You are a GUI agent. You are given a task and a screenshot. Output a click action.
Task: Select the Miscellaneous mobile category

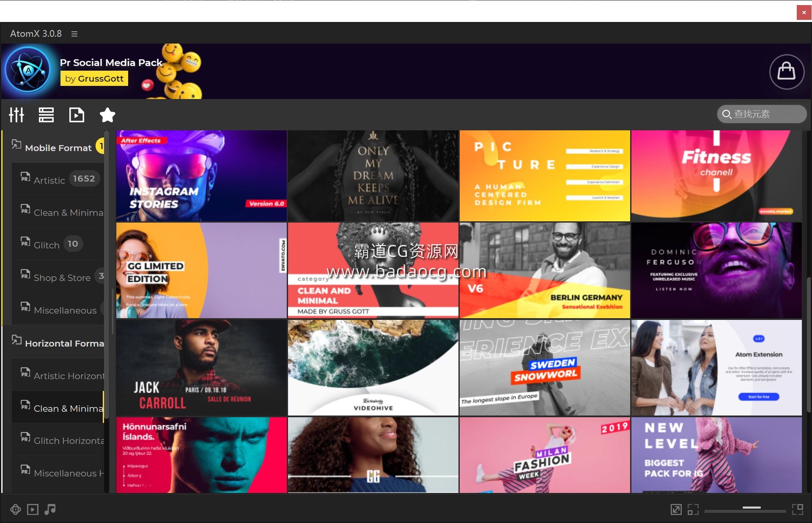(x=58, y=310)
